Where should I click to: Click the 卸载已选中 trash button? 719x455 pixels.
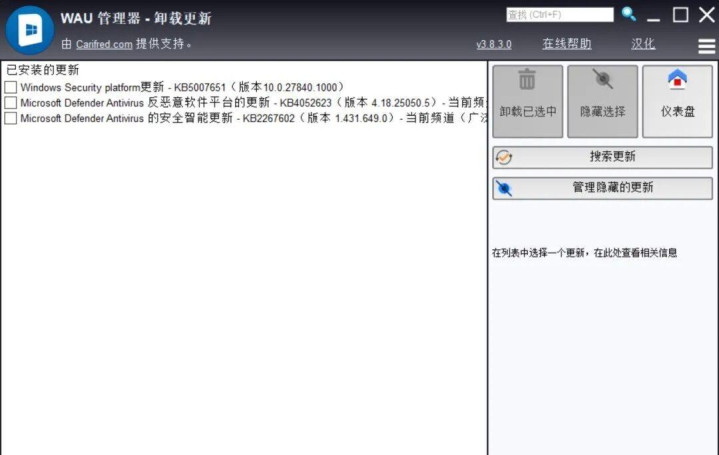pos(528,101)
